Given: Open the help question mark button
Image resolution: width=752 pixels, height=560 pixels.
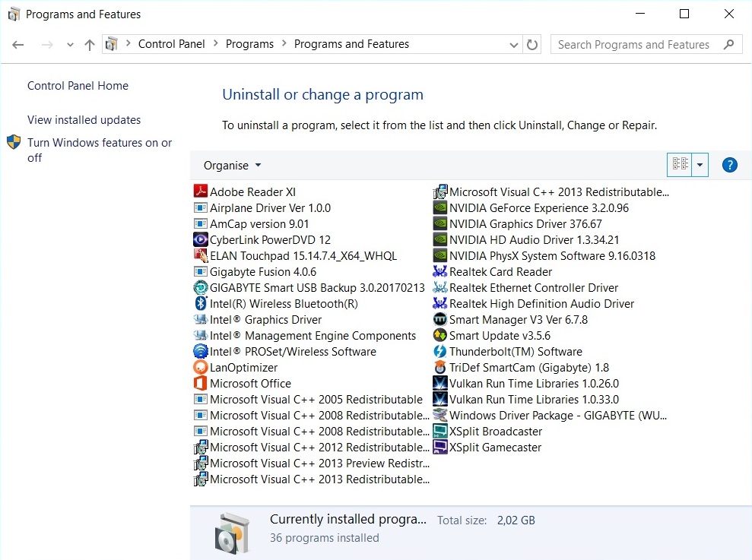Looking at the screenshot, I should coord(729,165).
